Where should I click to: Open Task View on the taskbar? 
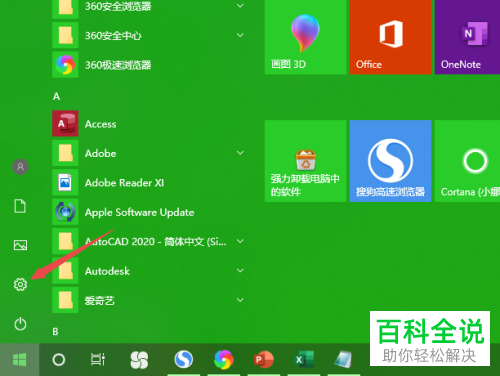tap(98, 359)
